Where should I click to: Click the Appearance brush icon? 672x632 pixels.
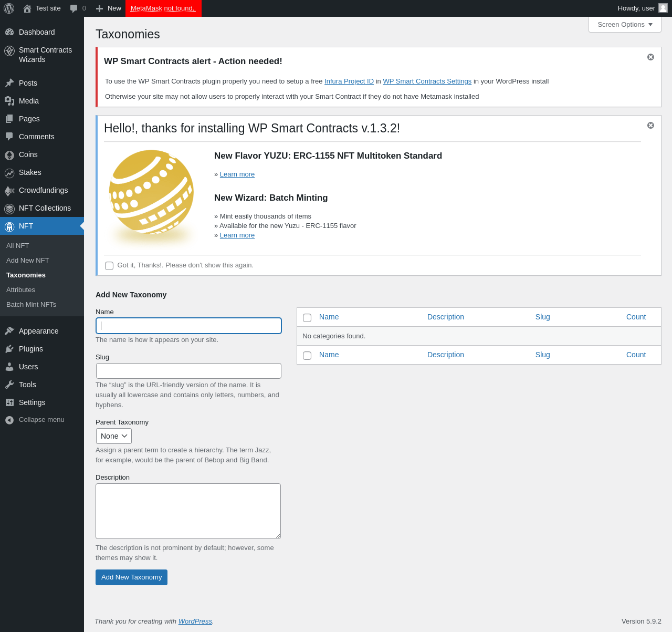point(9,331)
